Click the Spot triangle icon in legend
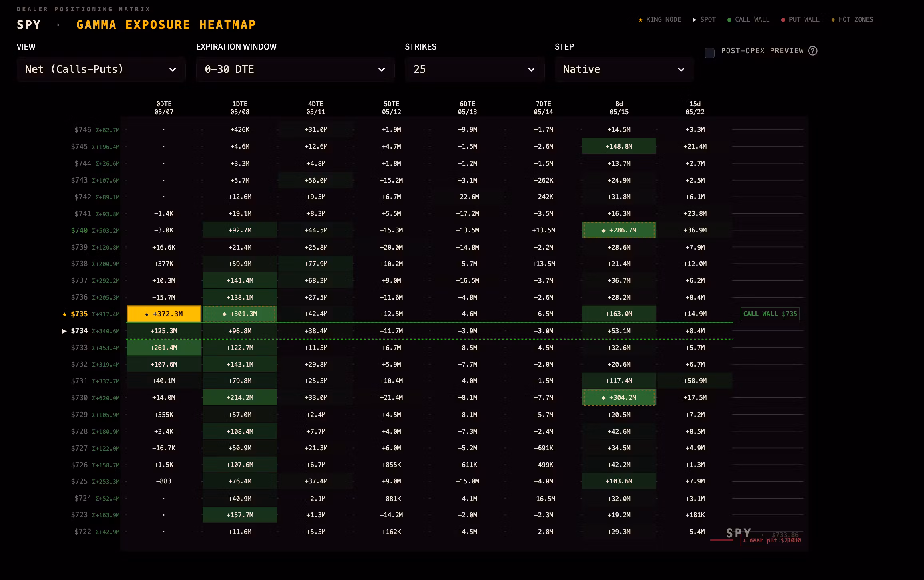The height and width of the screenshot is (580, 924). click(x=695, y=20)
